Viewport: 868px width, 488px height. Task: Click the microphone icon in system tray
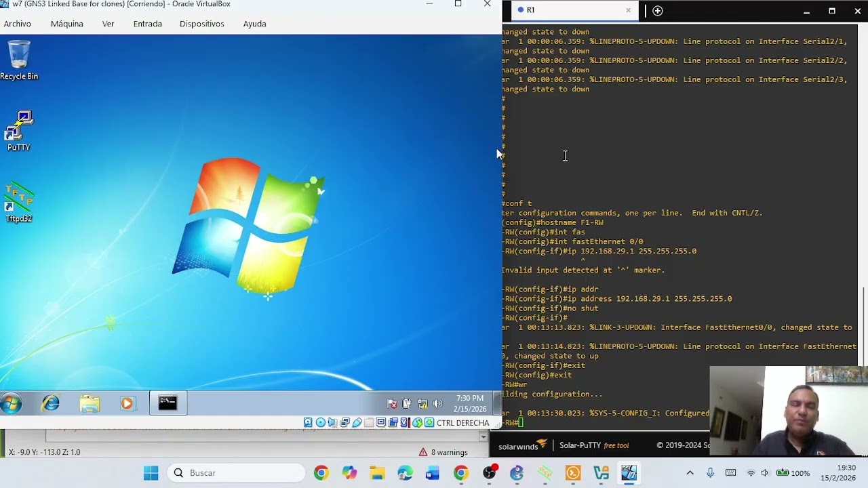[711, 472]
